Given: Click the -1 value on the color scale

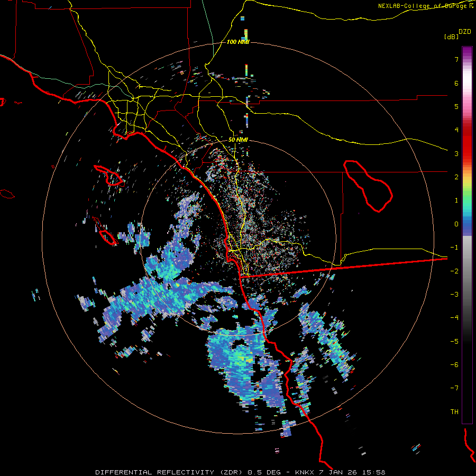Looking at the screenshot, I should (454, 248).
